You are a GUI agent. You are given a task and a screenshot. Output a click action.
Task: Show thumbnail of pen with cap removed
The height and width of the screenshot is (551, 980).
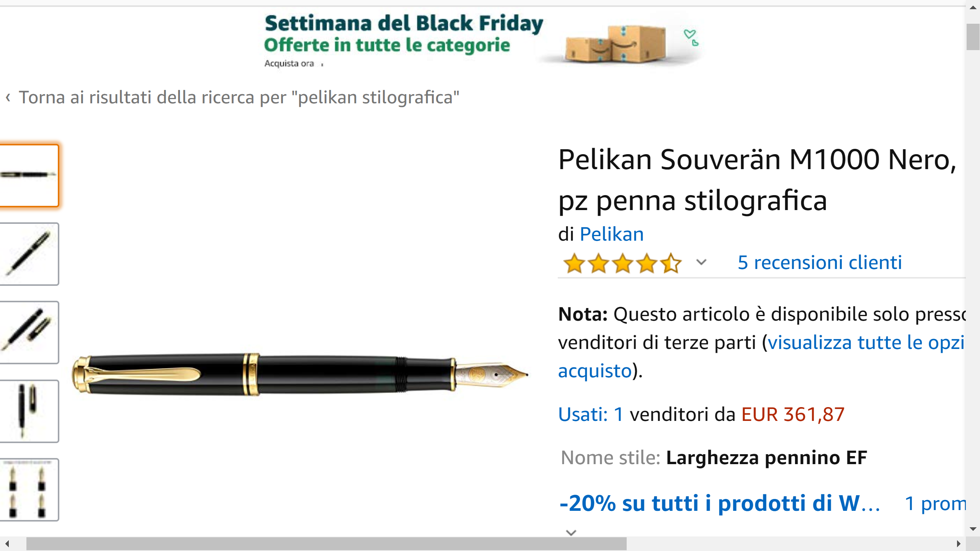coord(29,333)
